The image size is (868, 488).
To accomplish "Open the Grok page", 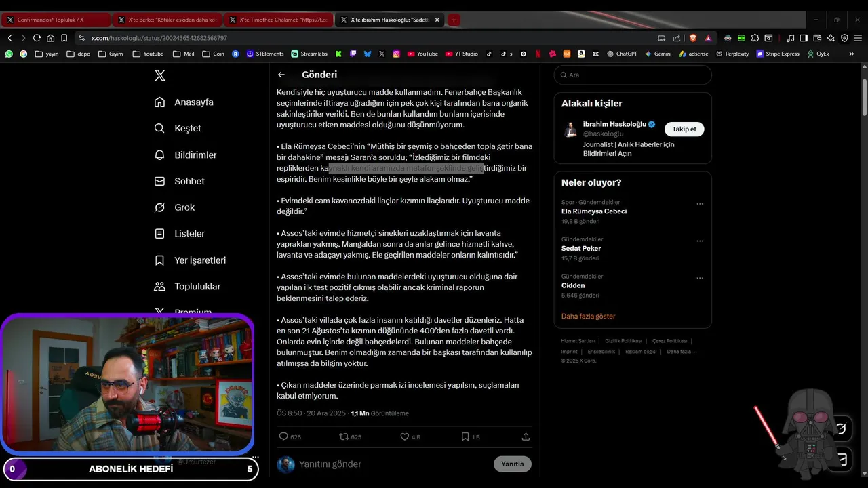I will click(174, 207).
